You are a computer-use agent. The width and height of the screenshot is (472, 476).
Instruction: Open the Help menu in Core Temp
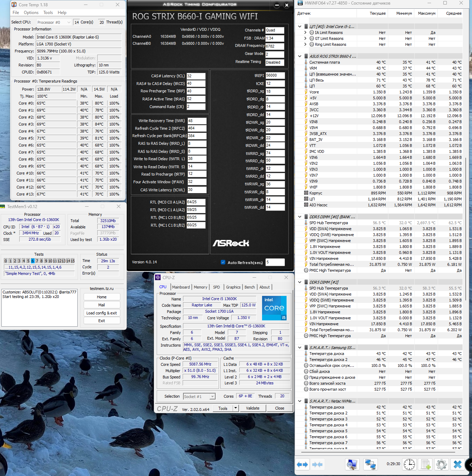click(62, 13)
